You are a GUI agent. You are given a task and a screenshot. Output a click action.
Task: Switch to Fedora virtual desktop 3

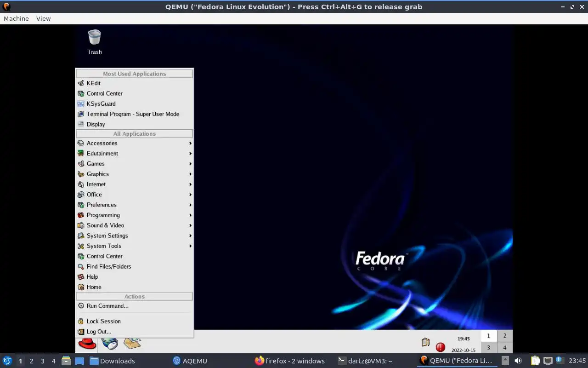click(x=488, y=348)
